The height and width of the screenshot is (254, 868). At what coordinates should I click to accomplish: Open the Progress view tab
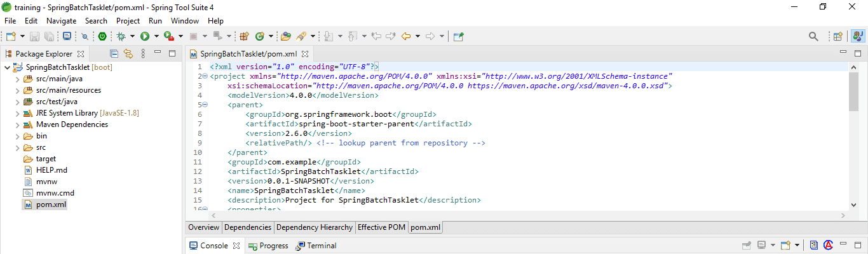(268, 246)
